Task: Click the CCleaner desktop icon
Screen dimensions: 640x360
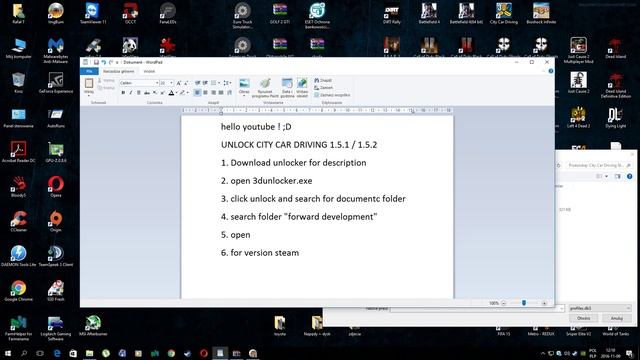Action: click(18, 222)
